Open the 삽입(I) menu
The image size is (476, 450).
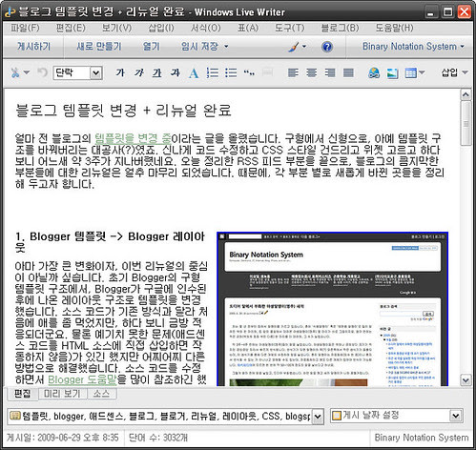161,28
